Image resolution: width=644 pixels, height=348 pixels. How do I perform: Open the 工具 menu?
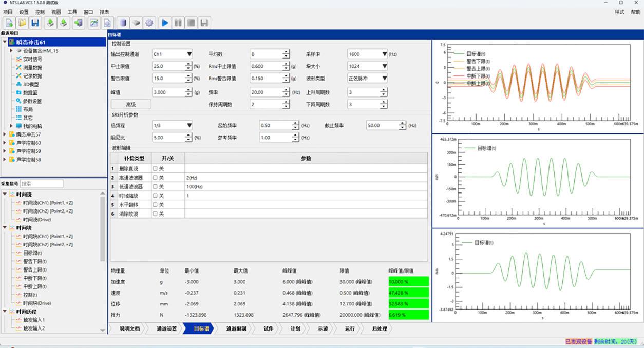[x=72, y=12]
